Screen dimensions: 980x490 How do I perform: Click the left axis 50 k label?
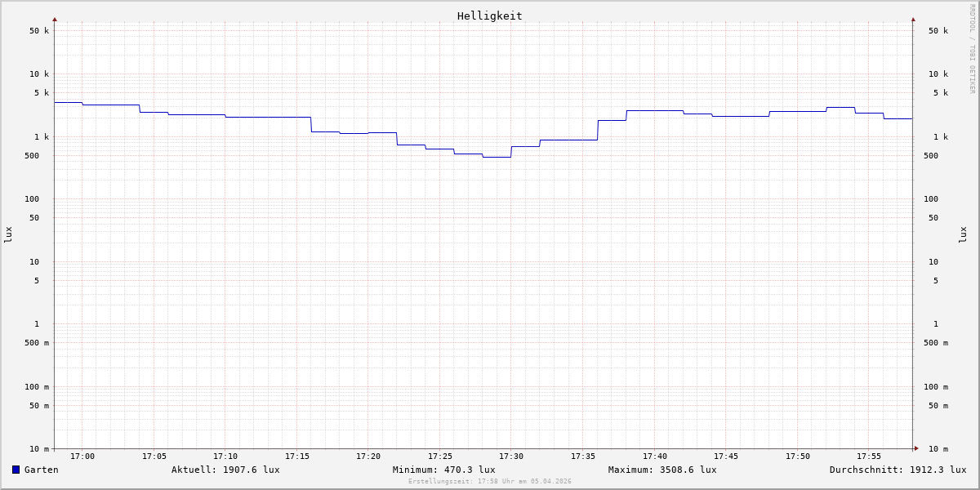pos(39,31)
